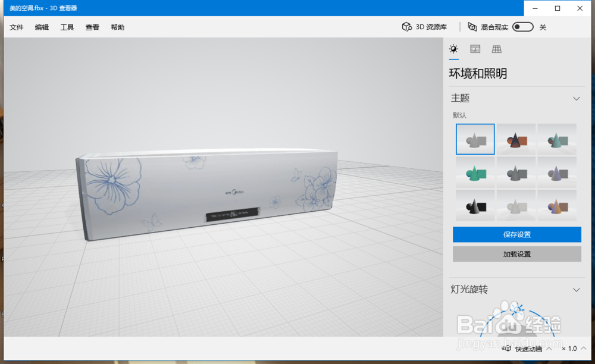Open the 快速动画 animation dropdown
This screenshot has height=364, width=595.
click(x=550, y=348)
